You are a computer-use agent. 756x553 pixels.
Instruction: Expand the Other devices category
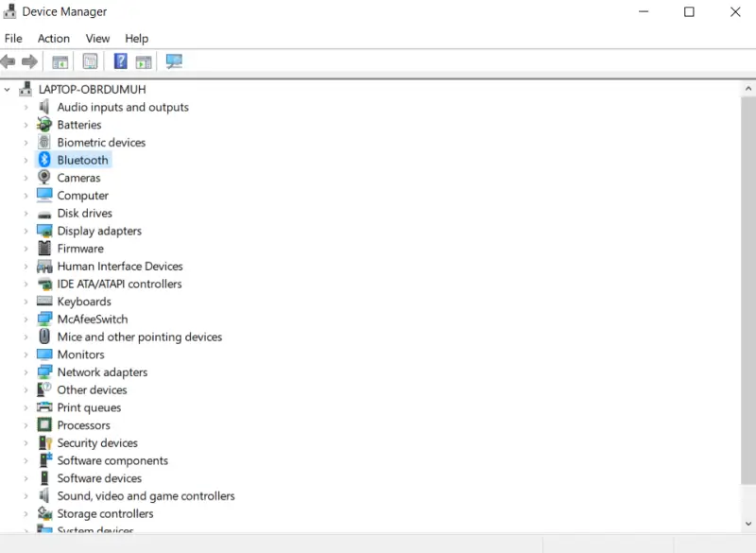tap(26, 389)
